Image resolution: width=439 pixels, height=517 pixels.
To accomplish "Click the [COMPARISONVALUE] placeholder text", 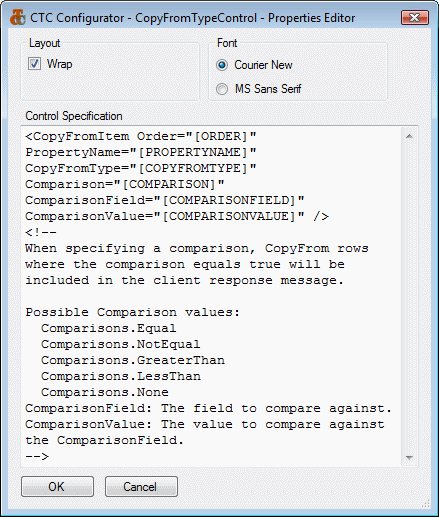I will click(229, 216).
